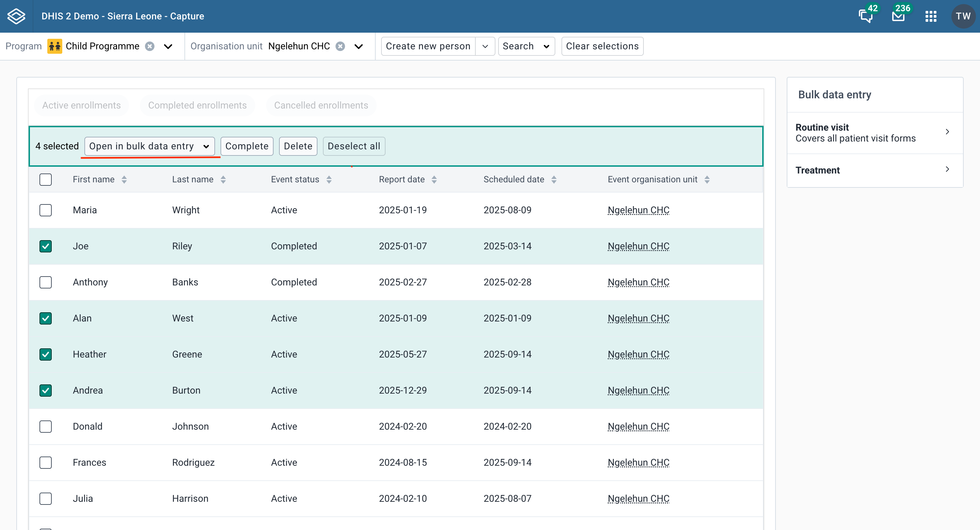Select the checkbox for Maria Wright's row

pos(45,210)
